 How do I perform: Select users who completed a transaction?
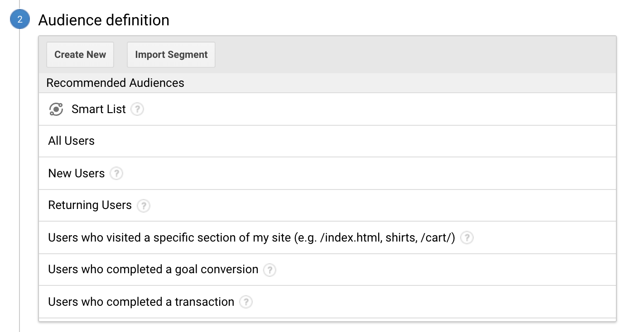[141, 302]
